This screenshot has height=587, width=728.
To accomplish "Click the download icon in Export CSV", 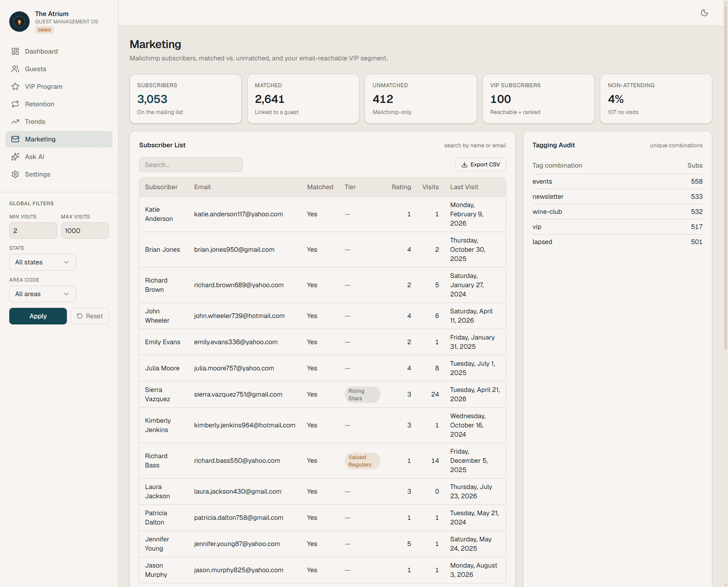I will (x=464, y=165).
